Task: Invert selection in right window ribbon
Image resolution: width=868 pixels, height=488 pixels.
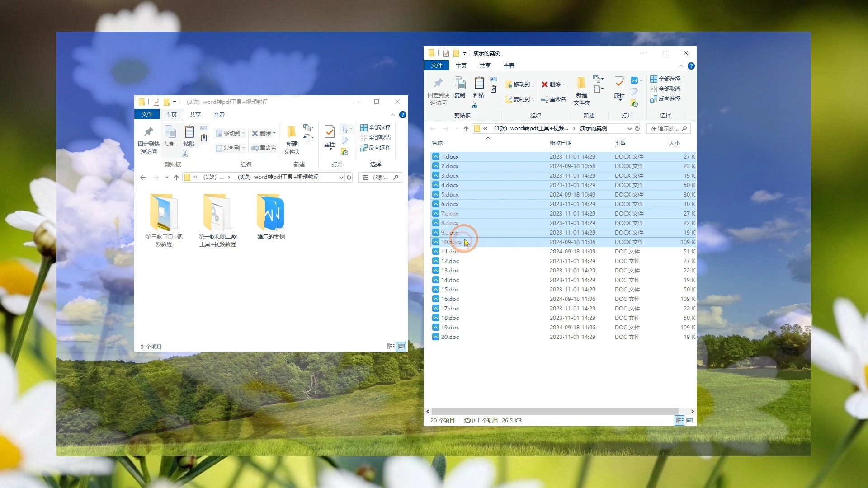Action: [665, 99]
